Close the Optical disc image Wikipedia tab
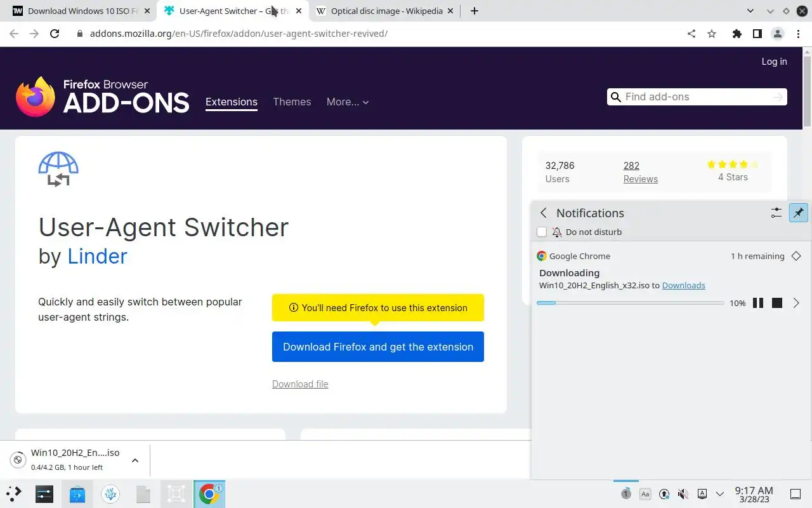 tap(450, 11)
